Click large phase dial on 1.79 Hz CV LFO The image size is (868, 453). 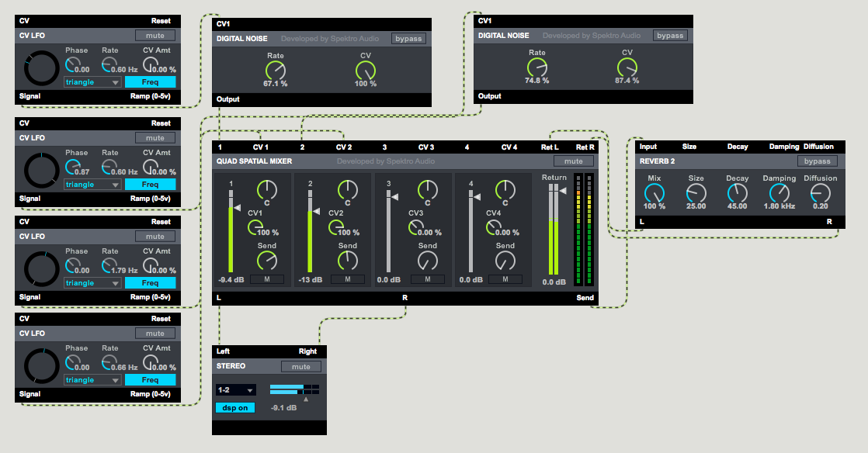point(41,269)
